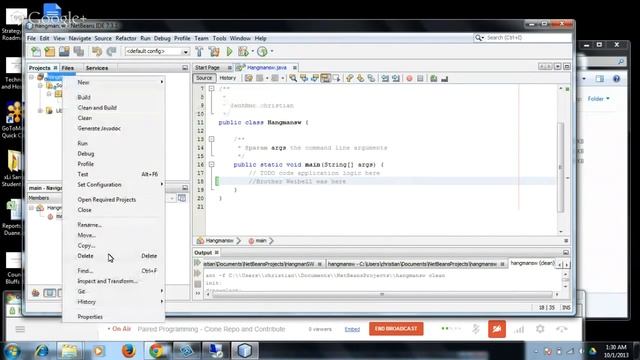Switch editor to History view
This screenshot has height=360, width=640.
pyautogui.click(x=228, y=78)
